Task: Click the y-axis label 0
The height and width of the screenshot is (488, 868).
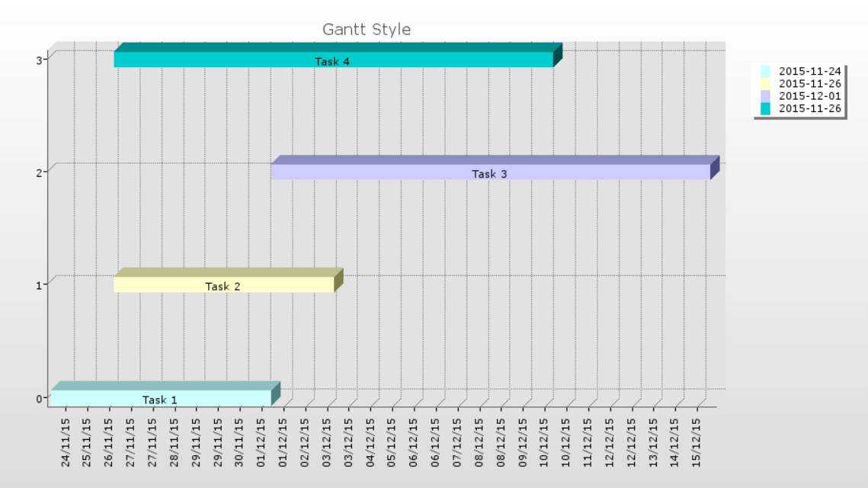Action: (x=40, y=399)
